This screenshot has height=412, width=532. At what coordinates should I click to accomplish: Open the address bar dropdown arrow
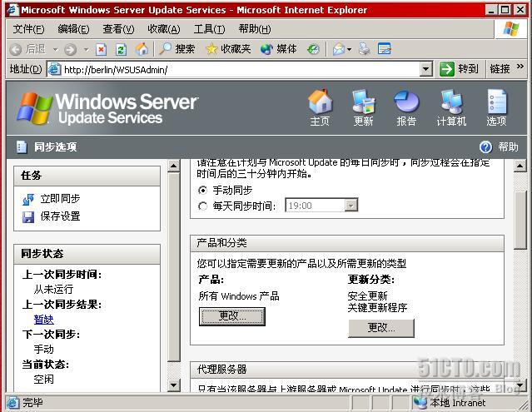point(425,70)
